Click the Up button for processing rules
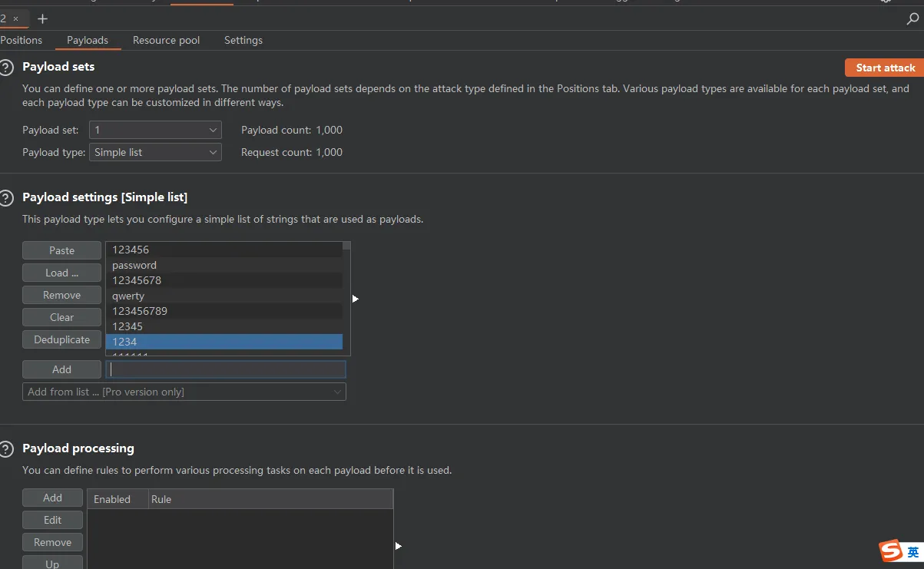This screenshot has height=569, width=924. click(52, 563)
